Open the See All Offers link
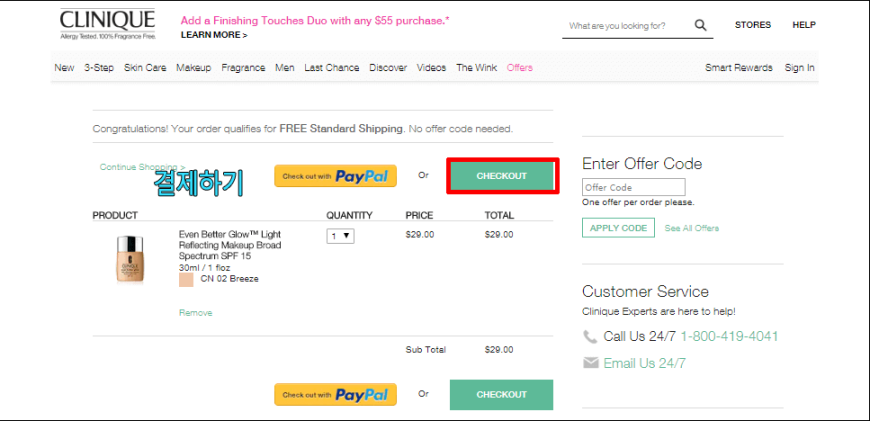This screenshot has height=421, width=870. click(x=691, y=228)
